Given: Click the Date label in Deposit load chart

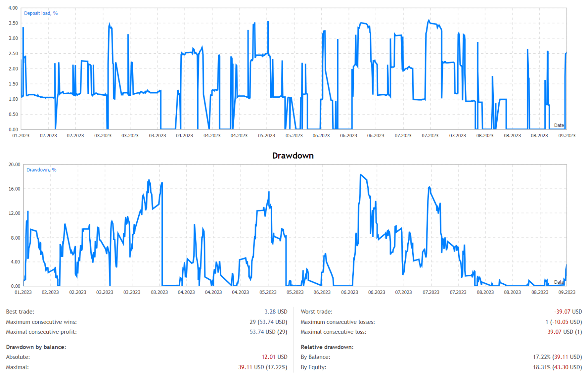Looking at the screenshot, I should point(559,125).
